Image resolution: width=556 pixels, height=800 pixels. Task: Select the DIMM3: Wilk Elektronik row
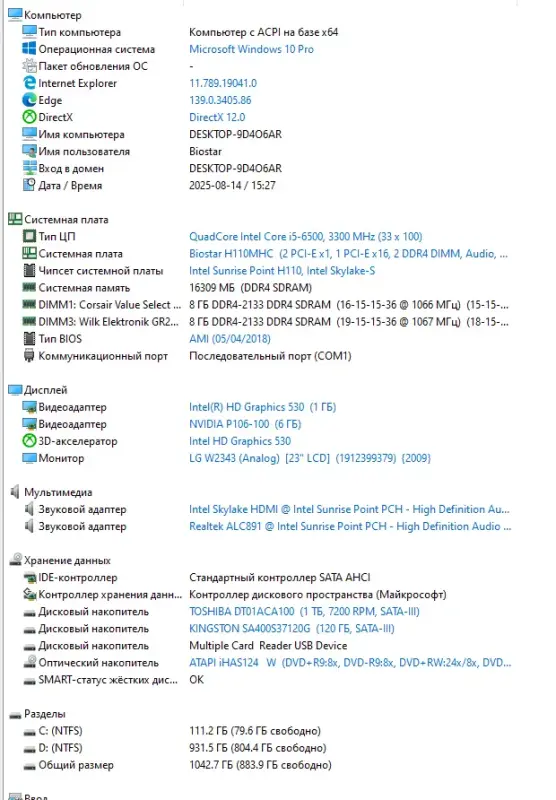(109, 321)
